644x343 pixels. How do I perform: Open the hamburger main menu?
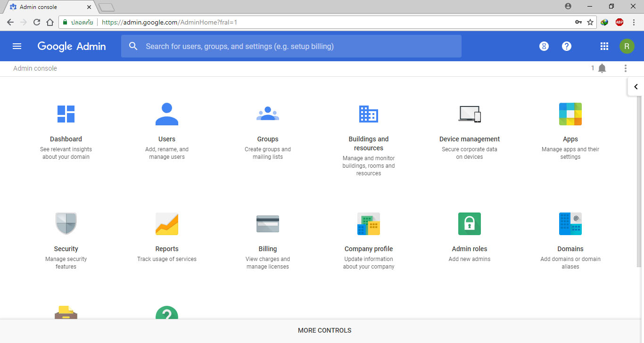(x=17, y=46)
